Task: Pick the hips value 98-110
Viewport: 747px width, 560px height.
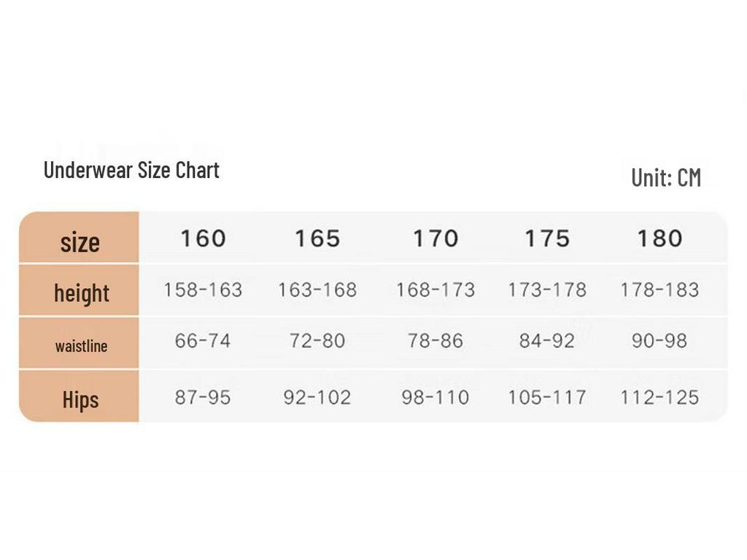Action: [436, 397]
